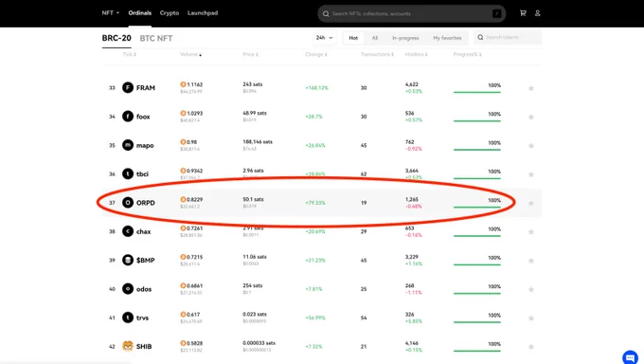644x364 pixels.
Task: Select the In-progress filter tab
Action: [x=405, y=38]
